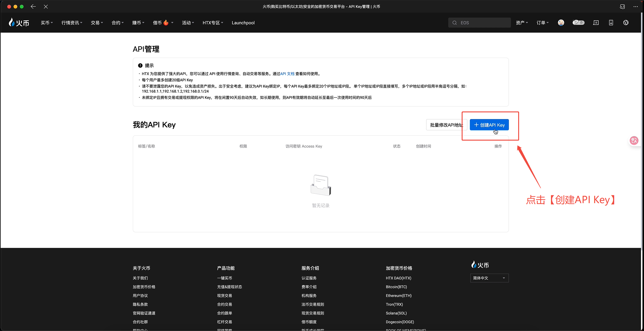Click the footer Huobi logo
The image size is (644, 331).
coord(480,265)
